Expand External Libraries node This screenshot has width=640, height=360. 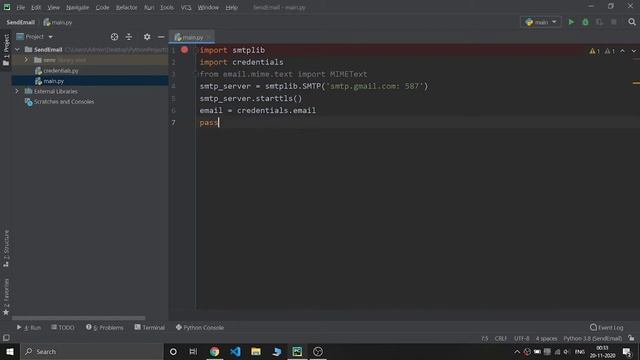17,91
